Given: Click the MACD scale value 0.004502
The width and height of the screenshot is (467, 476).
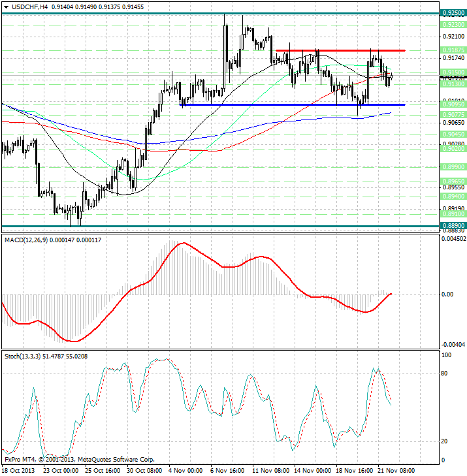Looking at the screenshot, I should [454, 239].
